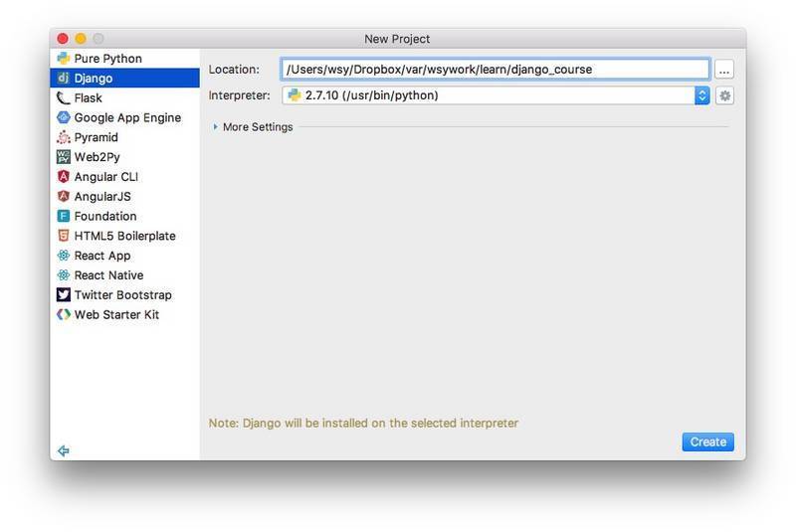
Task: Click the Pyramid framework icon
Action: point(63,137)
